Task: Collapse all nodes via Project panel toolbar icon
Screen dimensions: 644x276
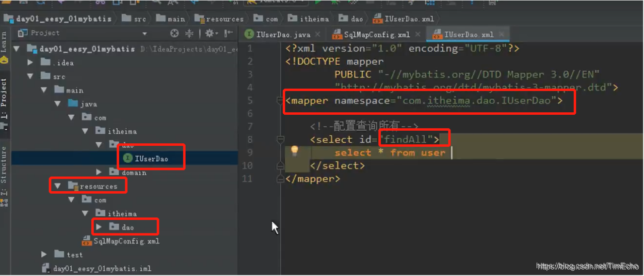Action: tap(190, 33)
